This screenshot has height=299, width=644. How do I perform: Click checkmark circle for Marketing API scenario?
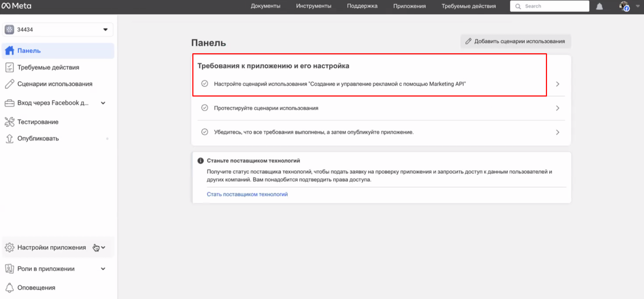coord(205,84)
